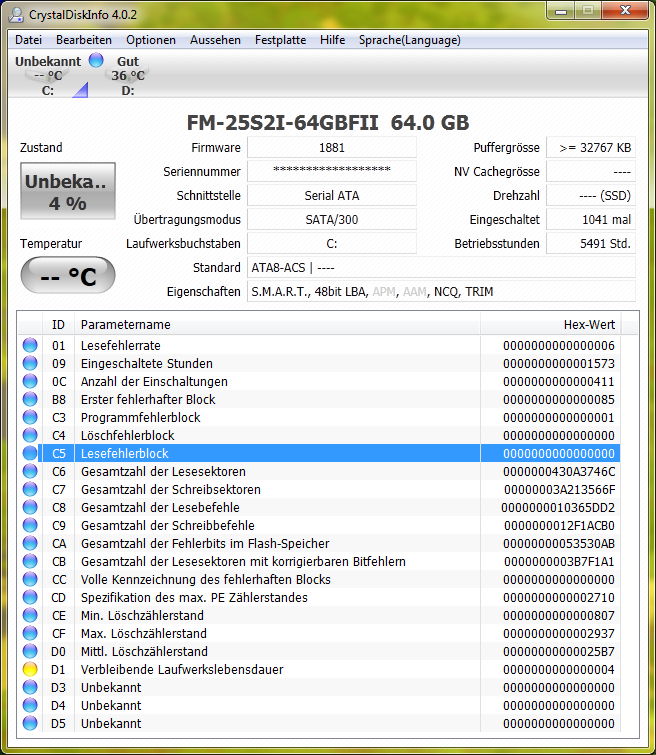Click the Laufwerksbuchstaben value C:
The width and height of the screenshot is (656, 755).
click(332, 243)
